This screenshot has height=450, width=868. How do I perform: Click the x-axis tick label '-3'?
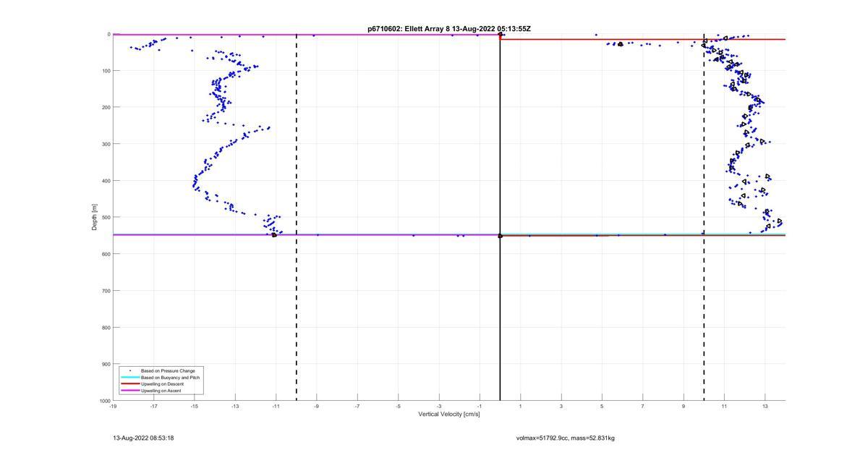click(438, 406)
